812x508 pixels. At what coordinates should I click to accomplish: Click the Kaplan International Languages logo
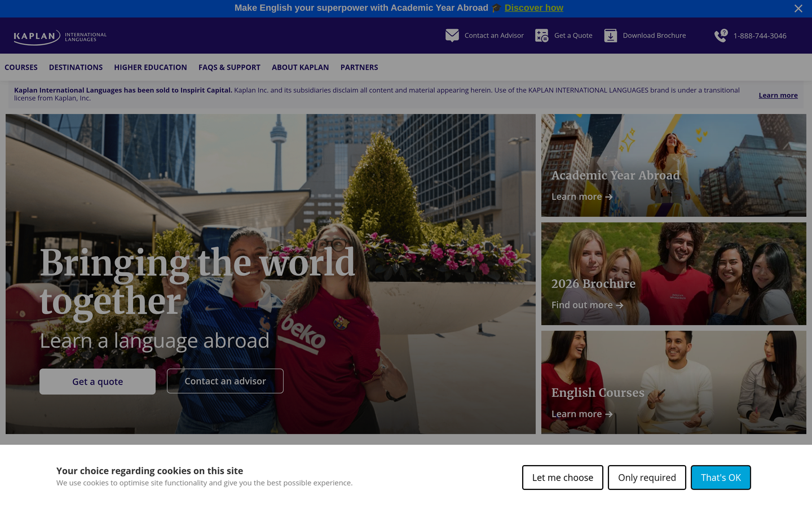60,37
